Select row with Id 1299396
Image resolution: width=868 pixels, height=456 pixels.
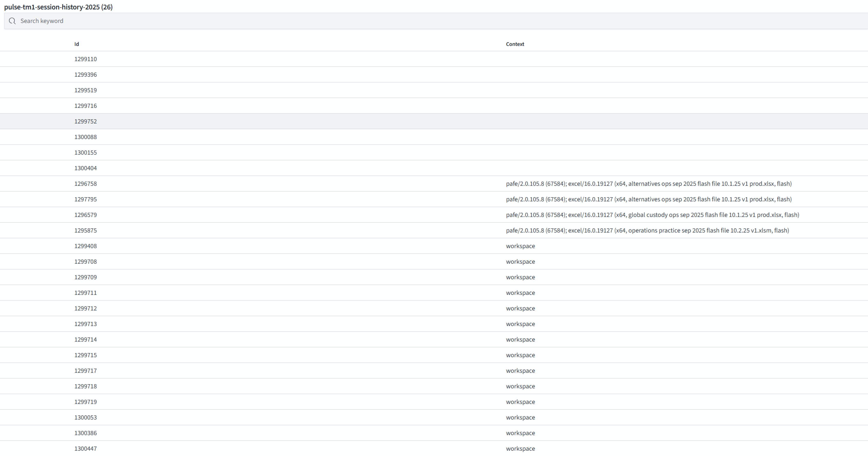coord(86,75)
